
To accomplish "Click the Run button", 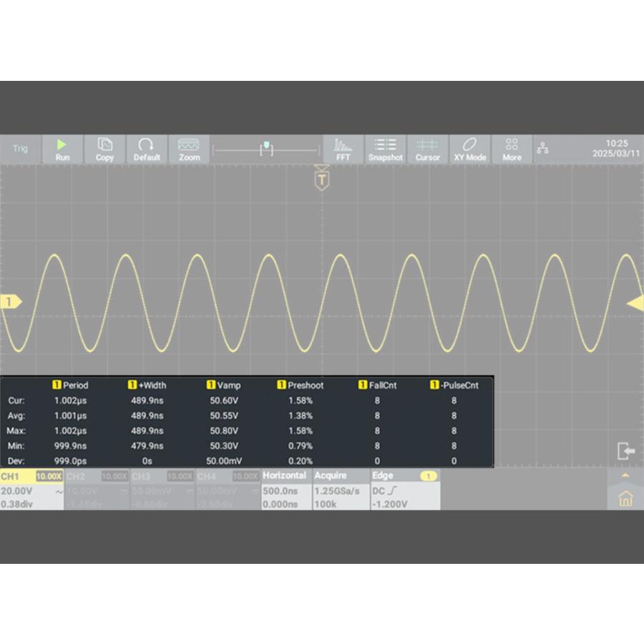I will 62,150.
